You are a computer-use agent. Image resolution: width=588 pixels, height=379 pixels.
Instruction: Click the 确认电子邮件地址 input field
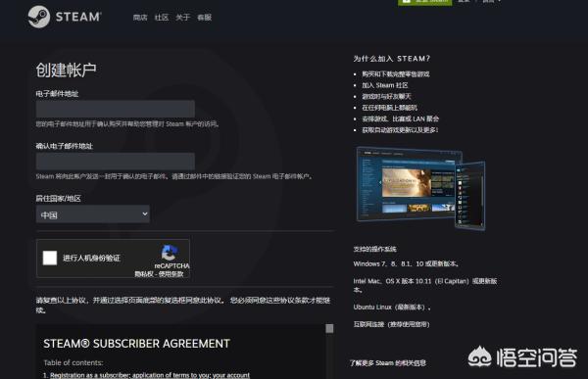116,162
